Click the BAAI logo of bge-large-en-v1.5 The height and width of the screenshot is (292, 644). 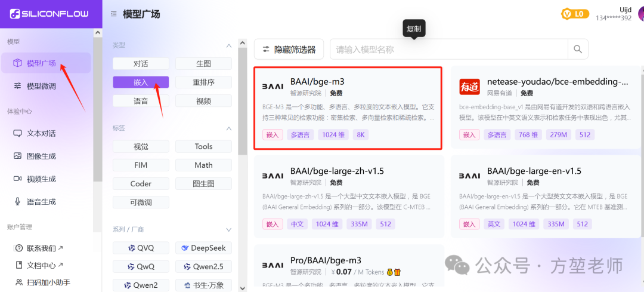coord(469,176)
